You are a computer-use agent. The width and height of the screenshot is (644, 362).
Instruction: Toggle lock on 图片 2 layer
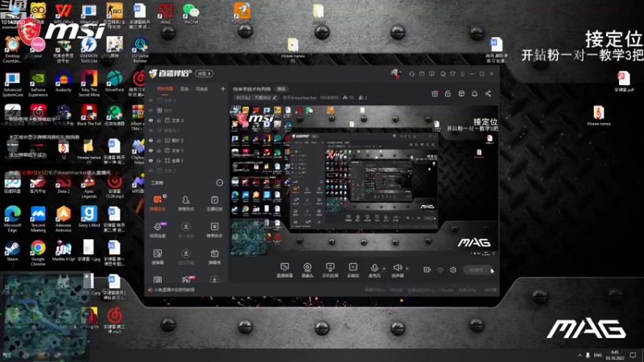click(159, 140)
